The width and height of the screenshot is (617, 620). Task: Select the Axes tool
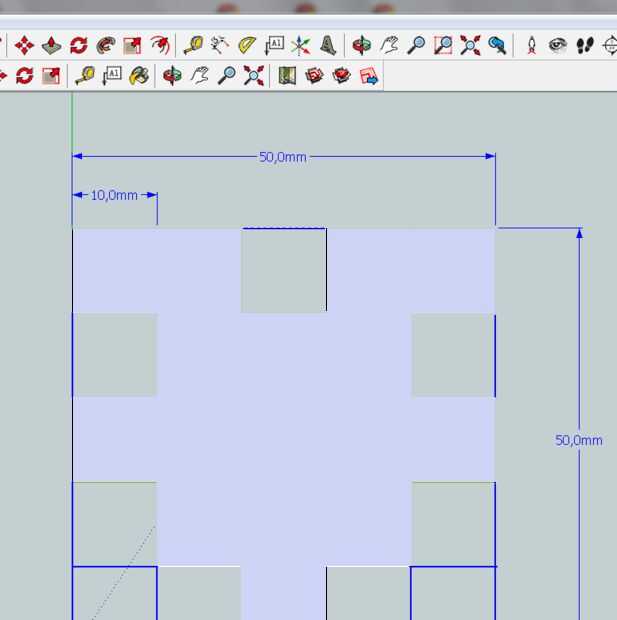click(300, 45)
